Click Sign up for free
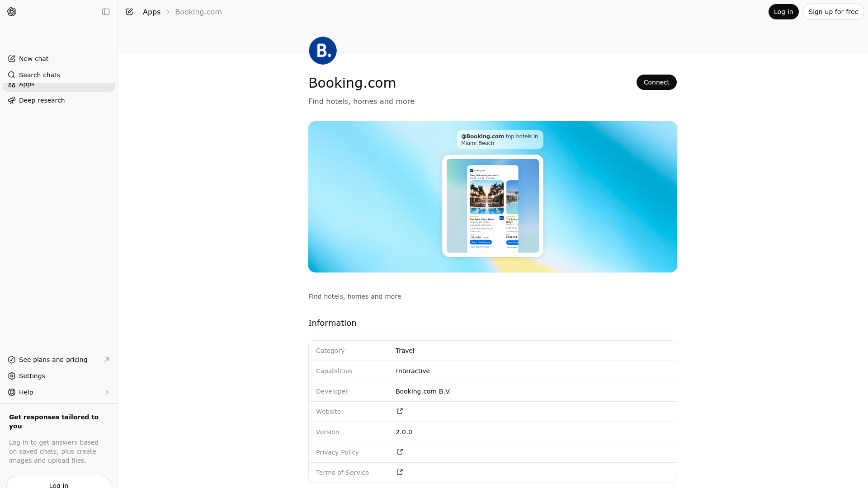 (x=834, y=12)
